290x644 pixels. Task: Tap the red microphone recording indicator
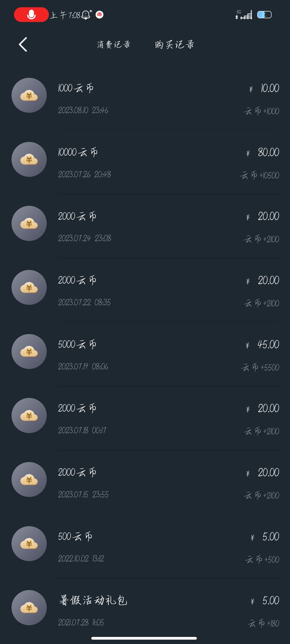point(31,14)
